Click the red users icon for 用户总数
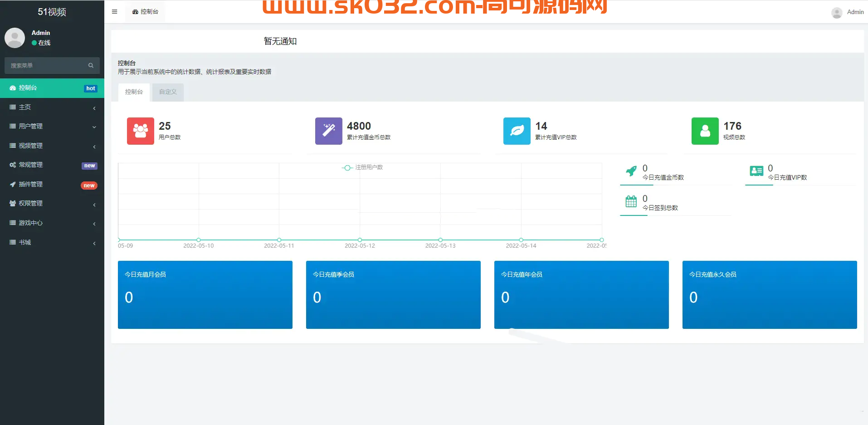This screenshot has width=868, height=425. [x=141, y=131]
